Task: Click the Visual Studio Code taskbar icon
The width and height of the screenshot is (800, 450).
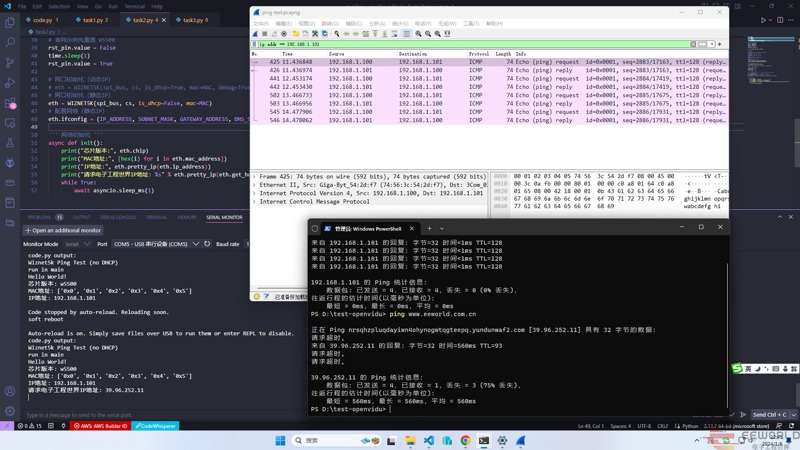Action: pos(428,440)
